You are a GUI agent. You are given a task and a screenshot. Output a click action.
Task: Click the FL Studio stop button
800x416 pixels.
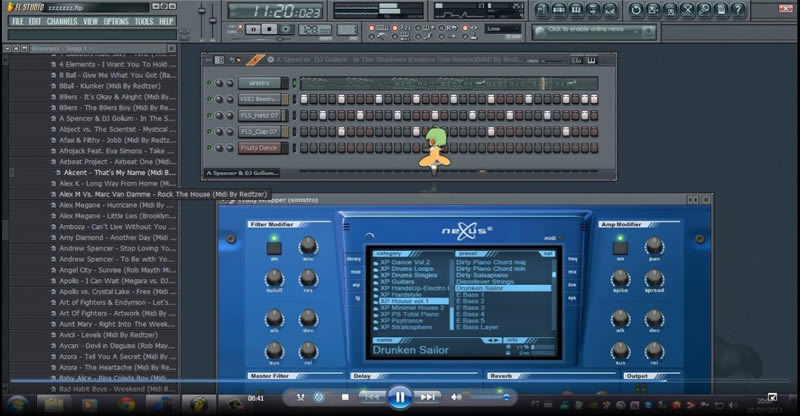pos(269,30)
